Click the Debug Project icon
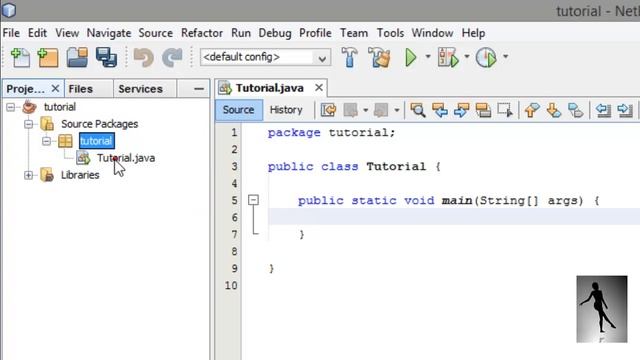640x360 pixels. point(448,57)
